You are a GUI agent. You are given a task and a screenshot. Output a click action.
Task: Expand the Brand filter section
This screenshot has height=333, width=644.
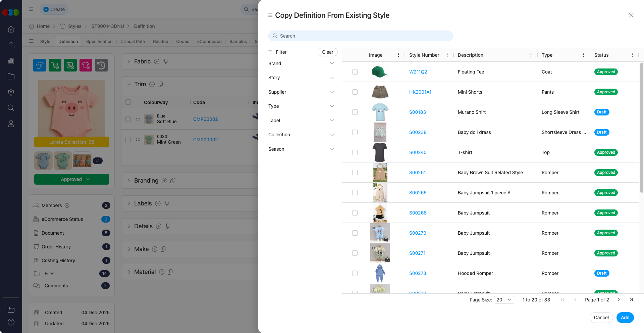(x=301, y=63)
